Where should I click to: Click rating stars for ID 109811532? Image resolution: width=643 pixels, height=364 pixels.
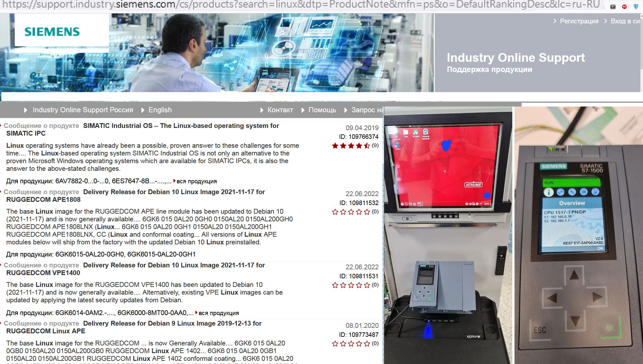click(x=351, y=212)
